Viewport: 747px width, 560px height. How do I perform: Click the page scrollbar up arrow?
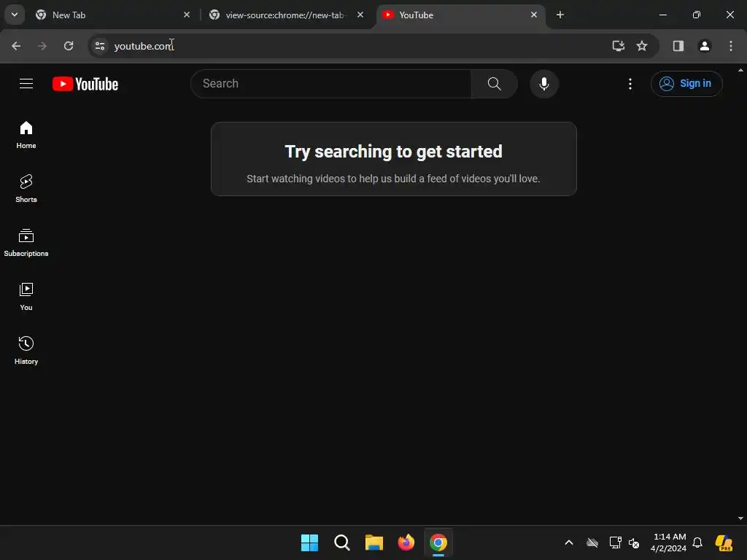(x=740, y=70)
